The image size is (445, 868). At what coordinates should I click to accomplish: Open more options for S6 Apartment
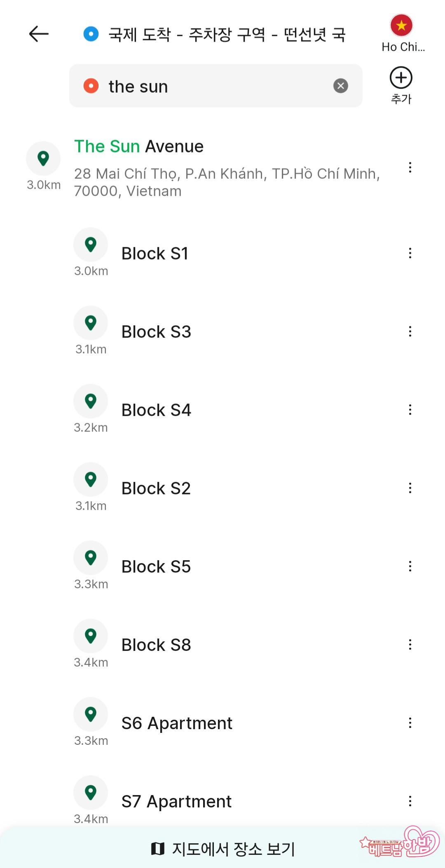click(410, 723)
